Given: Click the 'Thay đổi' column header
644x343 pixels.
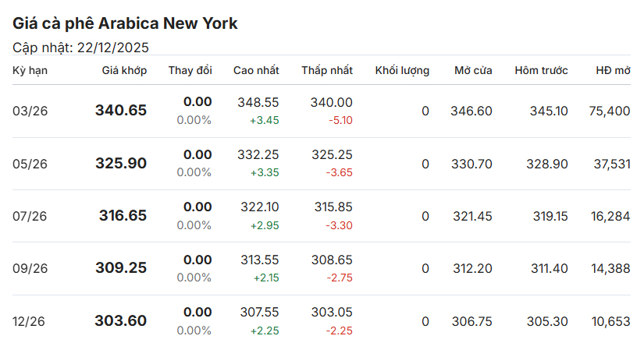Looking at the screenshot, I should pyautogui.click(x=190, y=71).
